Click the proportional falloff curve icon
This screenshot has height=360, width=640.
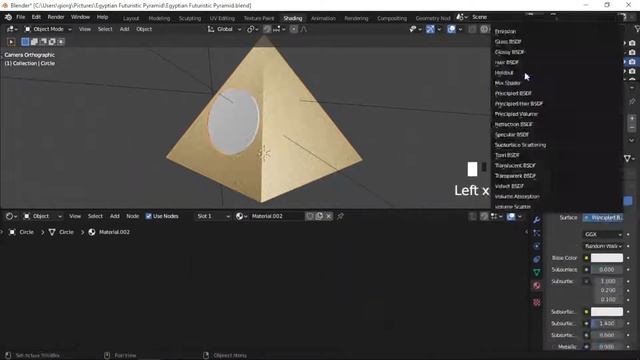[x=304, y=29]
